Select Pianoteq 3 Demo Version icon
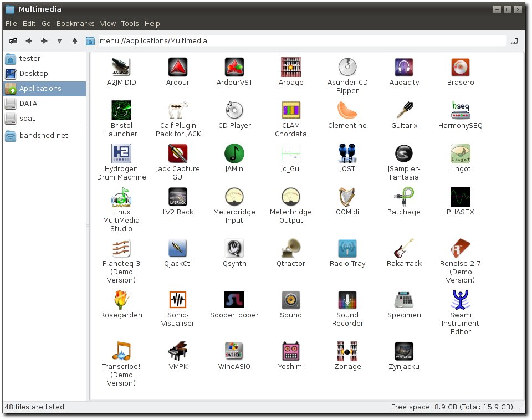Screen dimensions: 532x420 [x=121, y=248]
